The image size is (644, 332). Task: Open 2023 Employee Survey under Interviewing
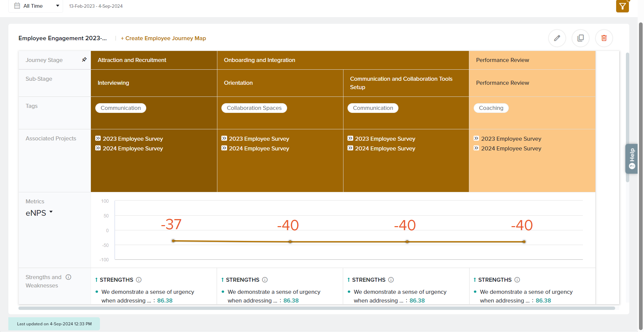[x=132, y=139]
